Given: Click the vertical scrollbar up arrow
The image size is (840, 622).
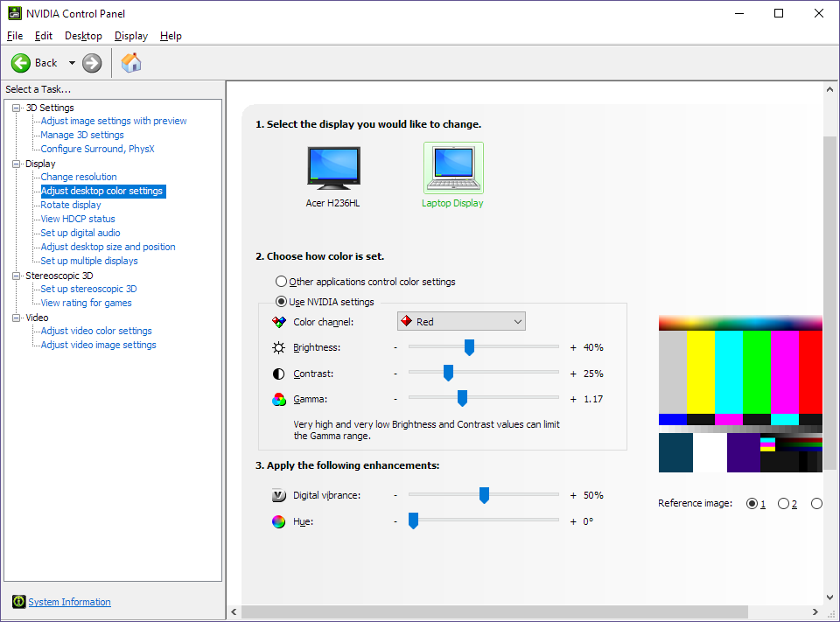Looking at the screenshot, I should [829, 89].
